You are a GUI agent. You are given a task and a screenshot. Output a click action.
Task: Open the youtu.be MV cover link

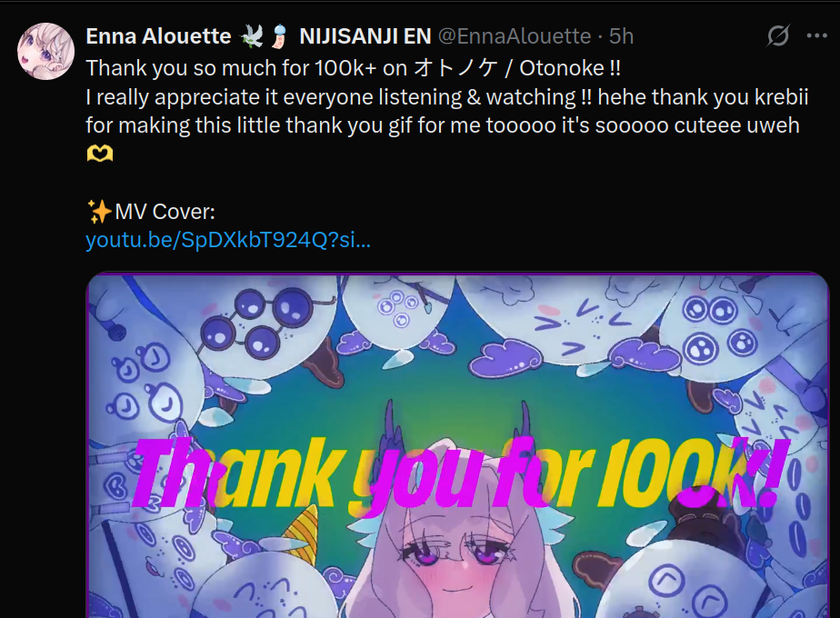pos(228,240)
